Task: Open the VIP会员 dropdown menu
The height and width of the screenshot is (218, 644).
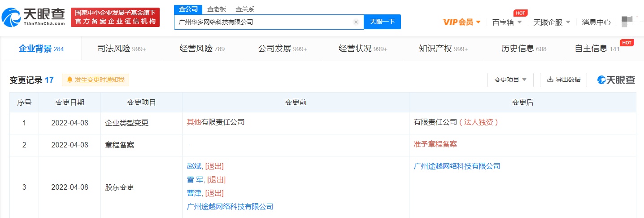Action: pos(461,22)
